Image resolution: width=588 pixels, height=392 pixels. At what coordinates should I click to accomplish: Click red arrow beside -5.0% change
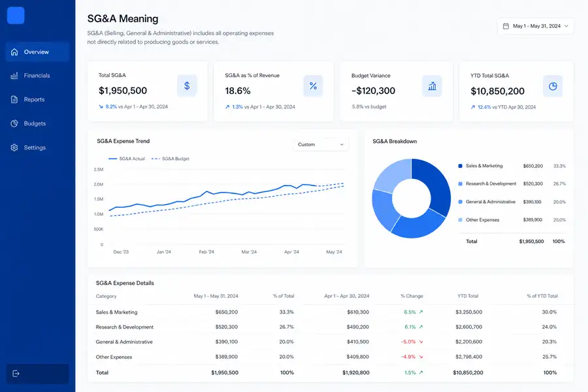coord(421,342)
